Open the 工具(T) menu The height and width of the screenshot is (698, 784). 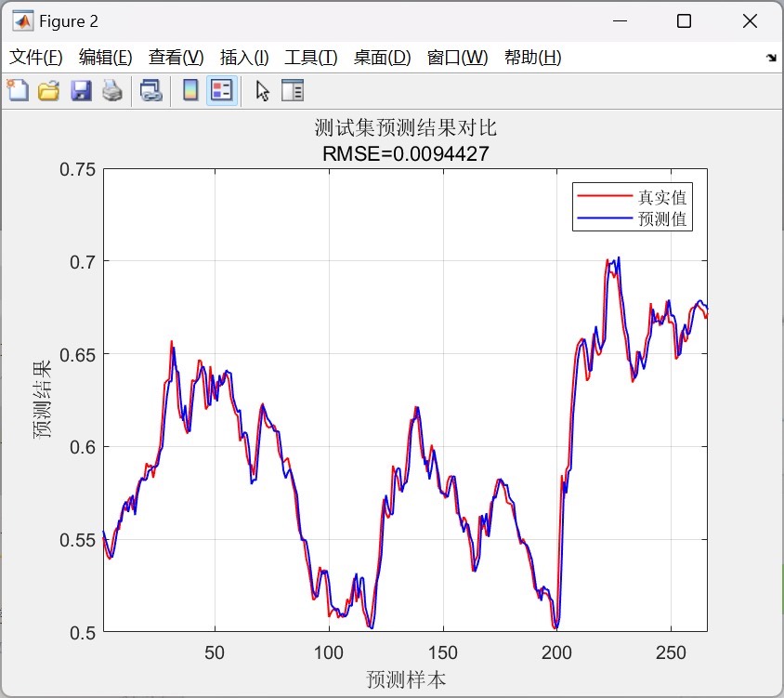pos(311,58)
